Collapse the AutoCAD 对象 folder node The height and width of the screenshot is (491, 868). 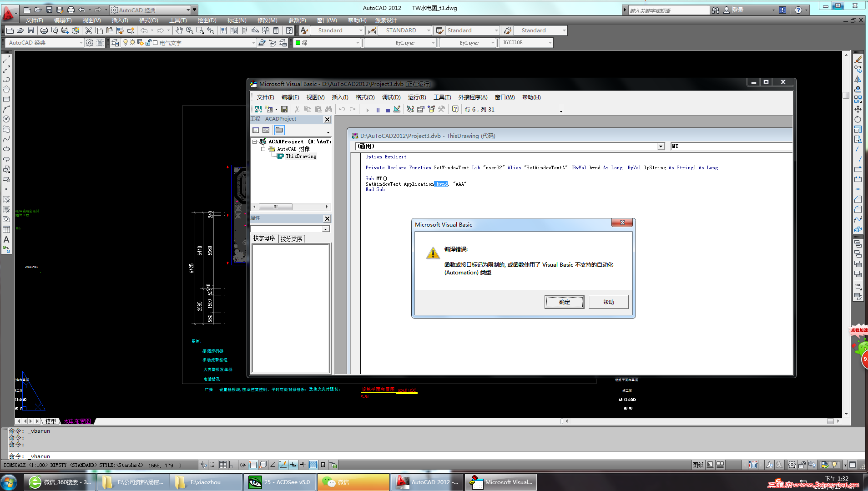coord(263,149)
